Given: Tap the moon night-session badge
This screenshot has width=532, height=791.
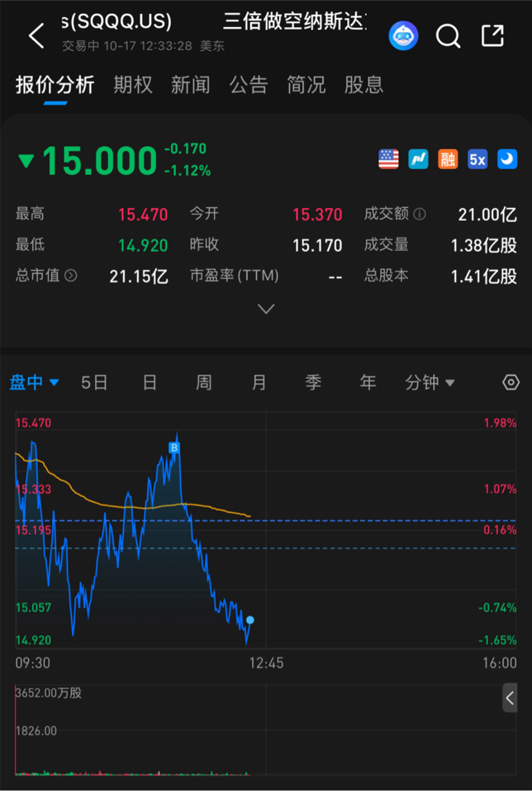Looking at the screenshot, I should [x=507, y=159].
